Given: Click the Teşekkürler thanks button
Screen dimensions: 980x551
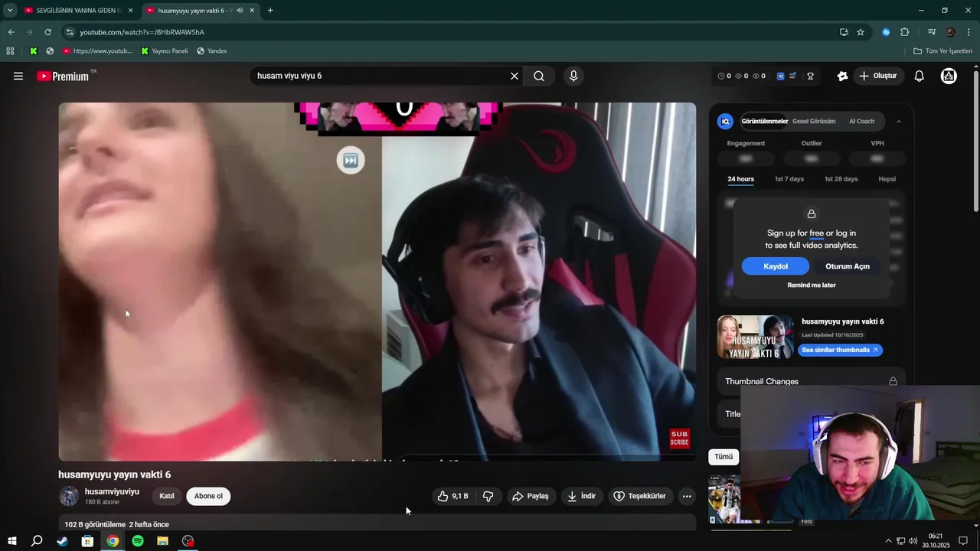Looking at the screenshot, I should (x=640, y=496).
